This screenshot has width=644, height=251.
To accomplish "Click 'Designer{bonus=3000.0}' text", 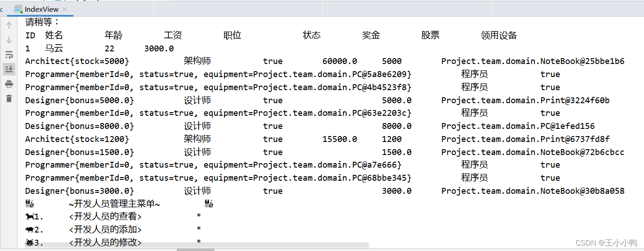I will click(x=80, y=191).
